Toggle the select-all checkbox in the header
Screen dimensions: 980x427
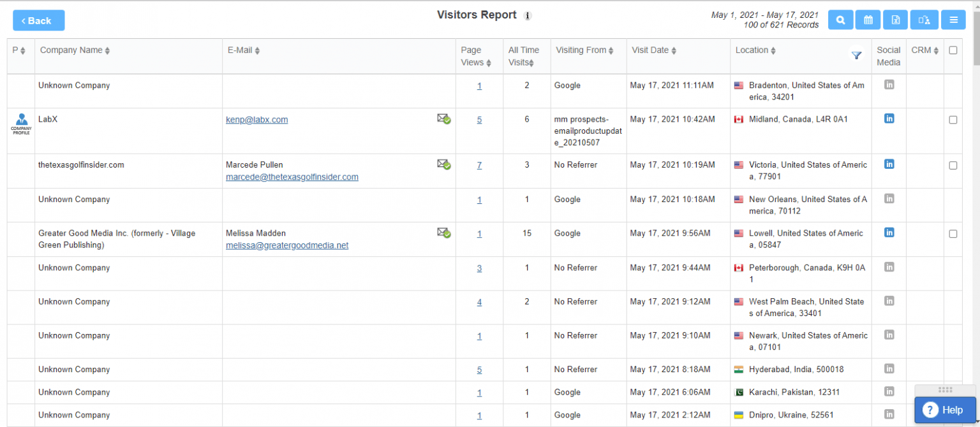click(953, 50)
